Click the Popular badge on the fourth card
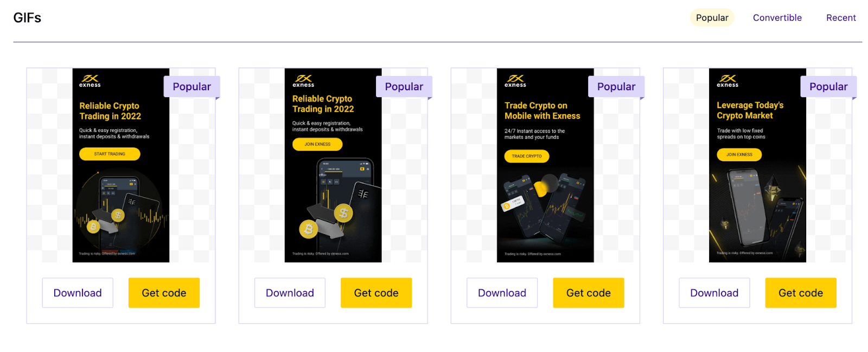This screenshot has width=868, height=352. [x=828, y=87]
